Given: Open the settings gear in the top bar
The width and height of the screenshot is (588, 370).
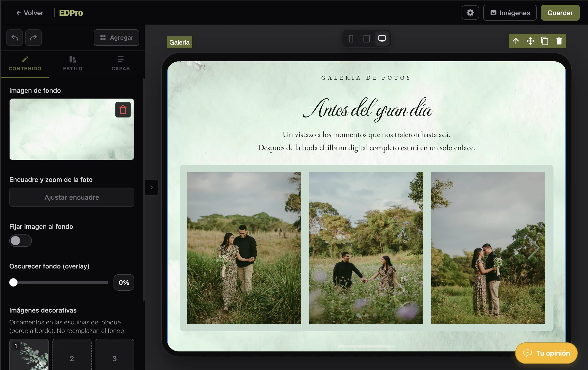Looking at the screenshot, I should pos(470,13).
